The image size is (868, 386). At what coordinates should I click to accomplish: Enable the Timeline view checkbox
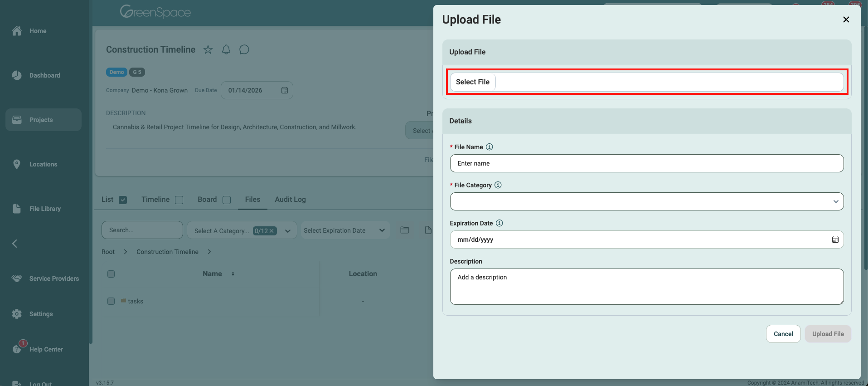point(179,200)
